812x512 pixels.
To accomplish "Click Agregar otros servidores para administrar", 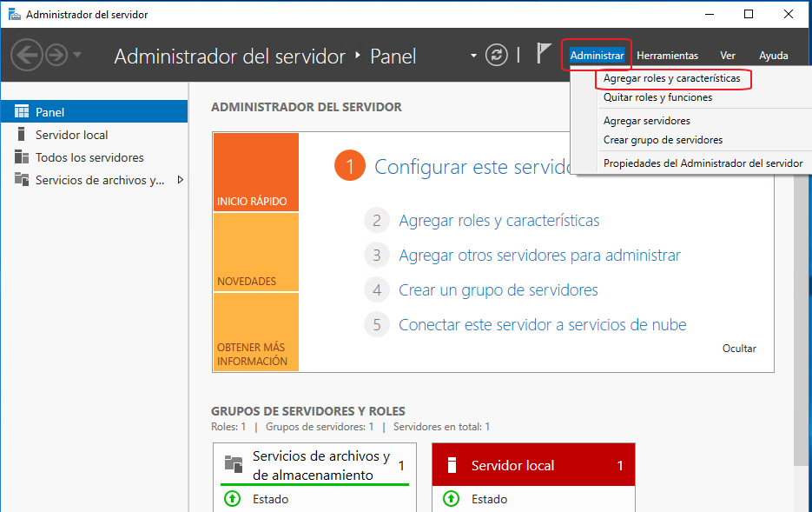I will [x=539, y=256].
